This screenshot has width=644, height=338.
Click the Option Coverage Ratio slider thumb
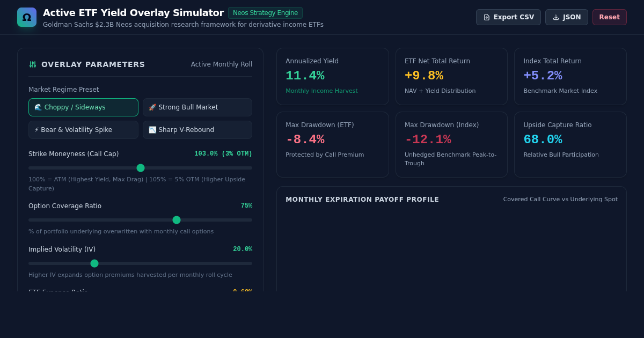[x=177, y=220]
